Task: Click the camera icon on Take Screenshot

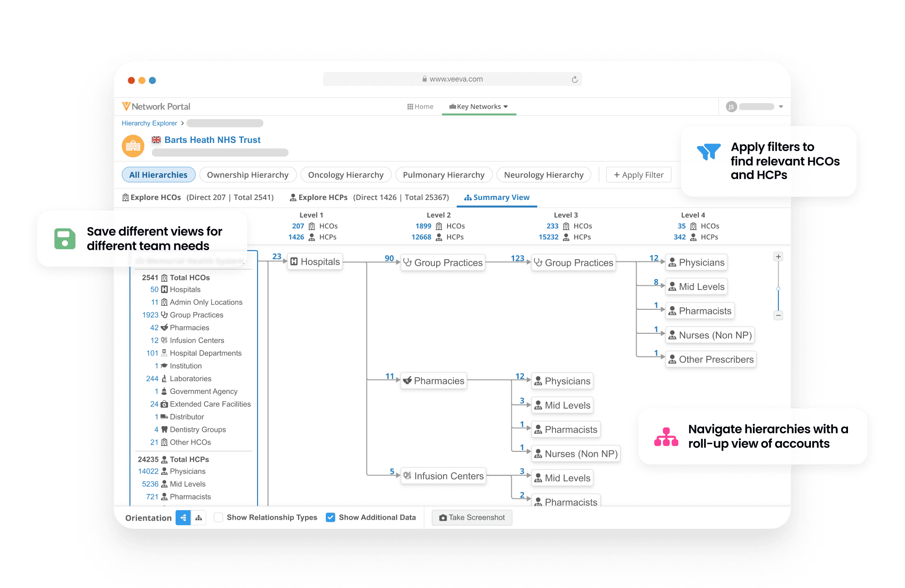Action: point(443,517)
